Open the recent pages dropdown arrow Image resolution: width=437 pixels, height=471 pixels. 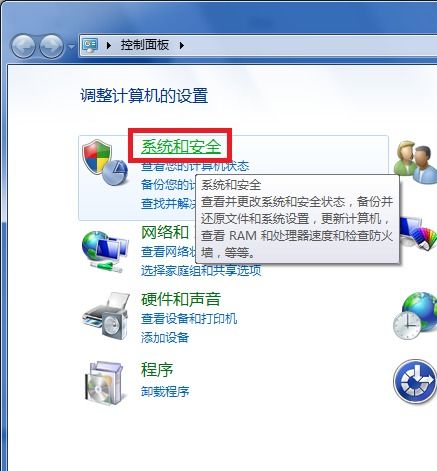click(71, 47)
